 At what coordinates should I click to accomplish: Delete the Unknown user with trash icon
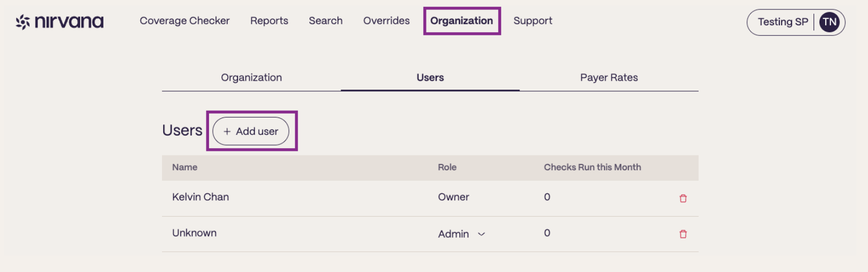[x=683, y=234]
